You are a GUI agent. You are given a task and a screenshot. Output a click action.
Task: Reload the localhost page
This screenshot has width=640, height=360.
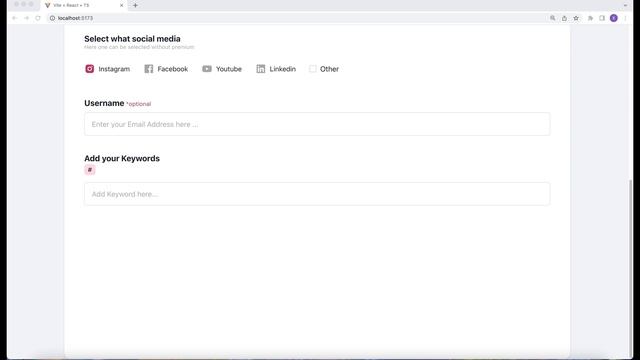click(x=38, y=18)
